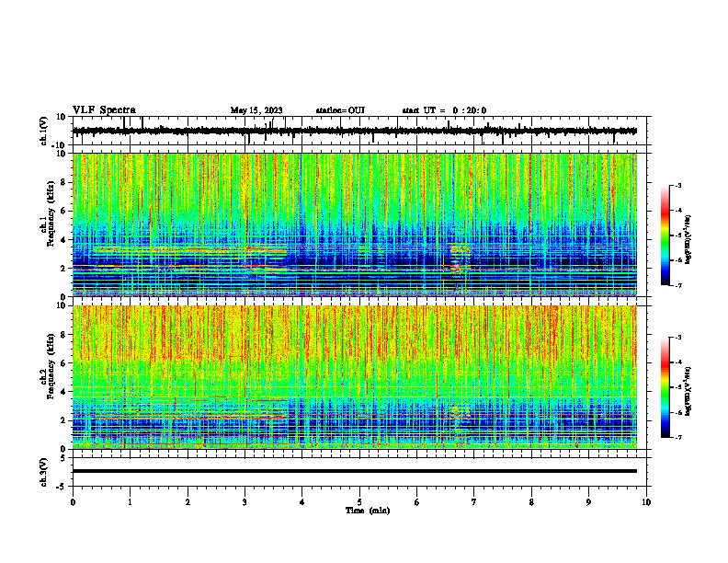This screenshot has height=563, width=728.
Task: Select the "start UT = 0 : 20: 0" text
Action: (444, 110)
